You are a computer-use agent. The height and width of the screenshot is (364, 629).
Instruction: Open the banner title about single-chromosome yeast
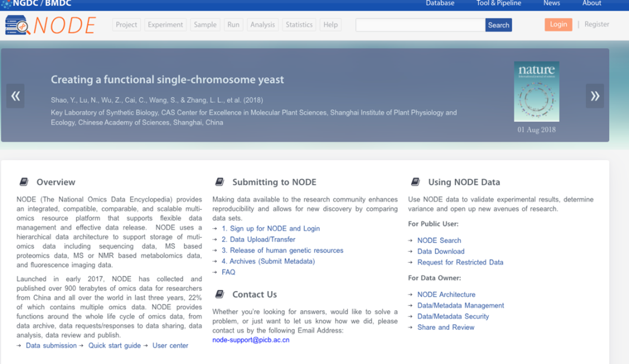(167, 80)
